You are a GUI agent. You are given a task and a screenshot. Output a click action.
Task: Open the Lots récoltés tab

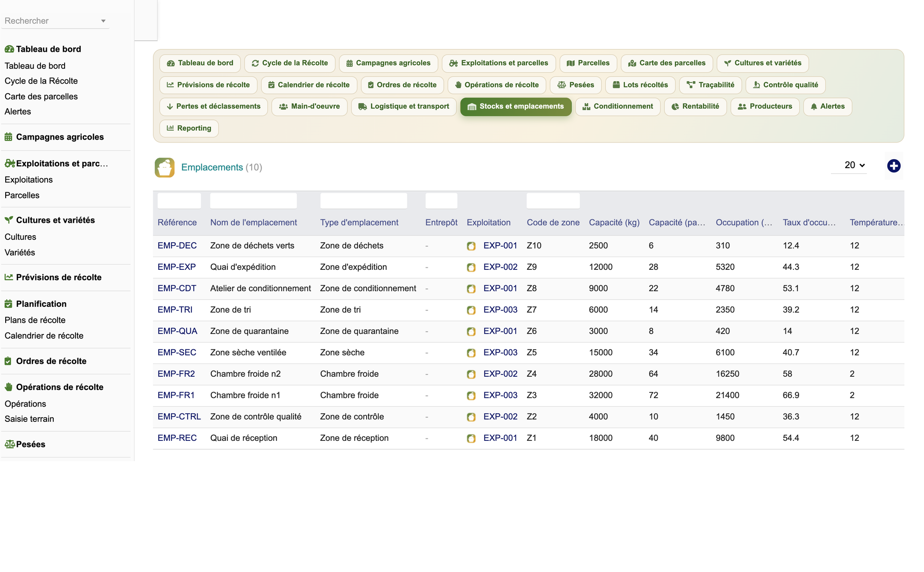[640, 85]
